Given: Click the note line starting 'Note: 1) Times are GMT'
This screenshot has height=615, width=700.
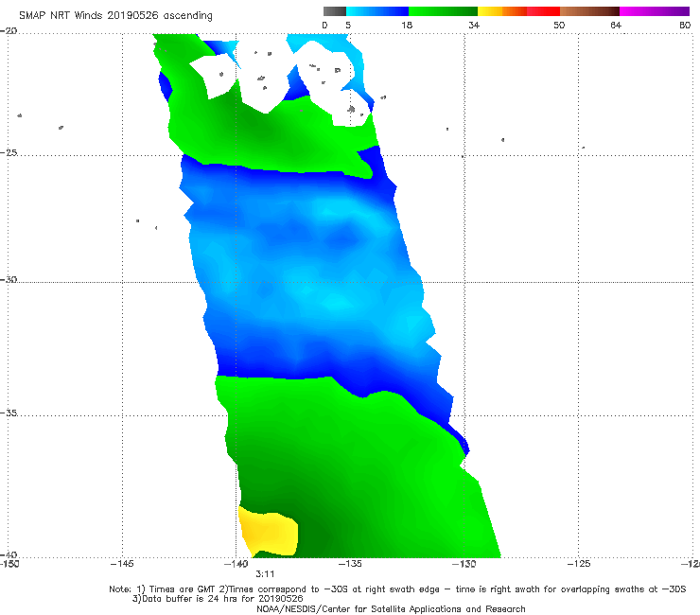Looking at the screenshot, I should tap(397, 589).
